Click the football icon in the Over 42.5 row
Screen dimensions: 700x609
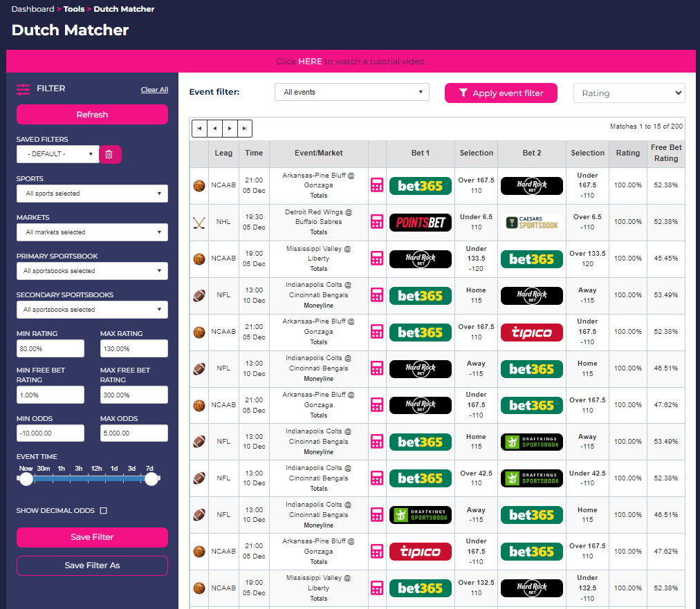(x=199, y=478)
